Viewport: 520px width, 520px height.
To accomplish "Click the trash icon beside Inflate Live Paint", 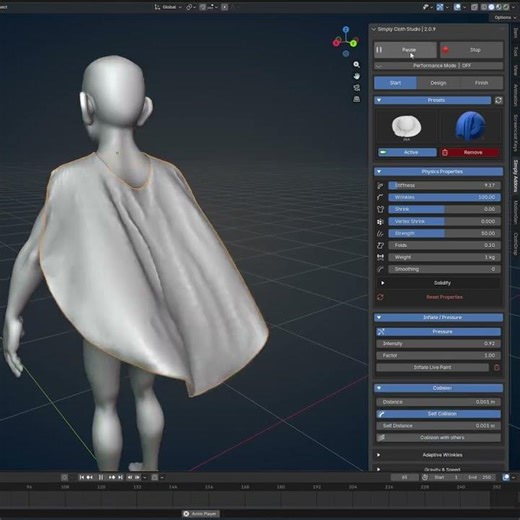I will 496,368.
